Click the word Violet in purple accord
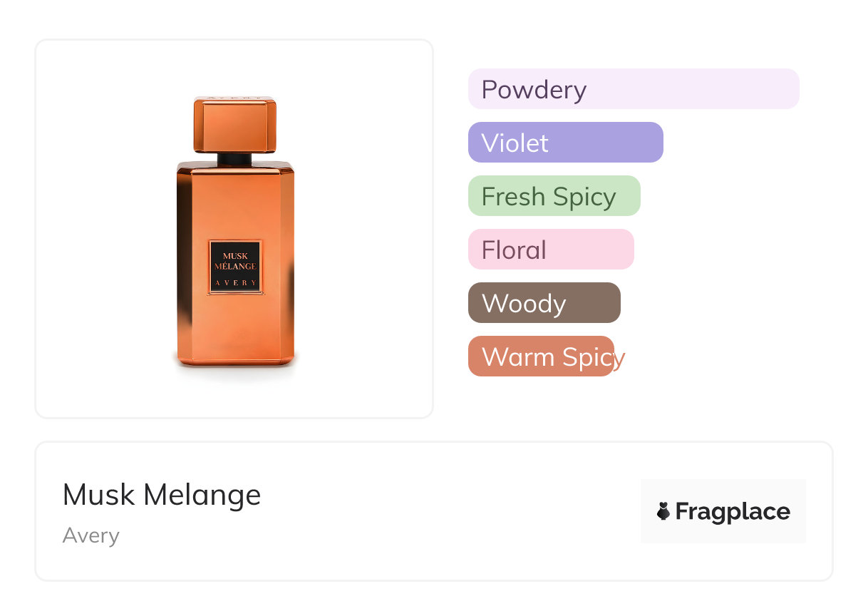This screenshot has width=868, height=616. 515,143
